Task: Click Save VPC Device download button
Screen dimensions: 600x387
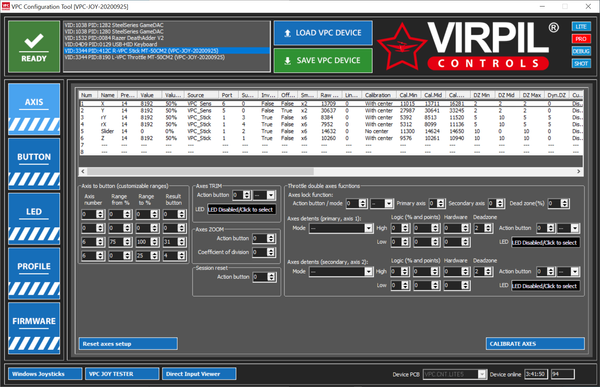Action: 323,60
